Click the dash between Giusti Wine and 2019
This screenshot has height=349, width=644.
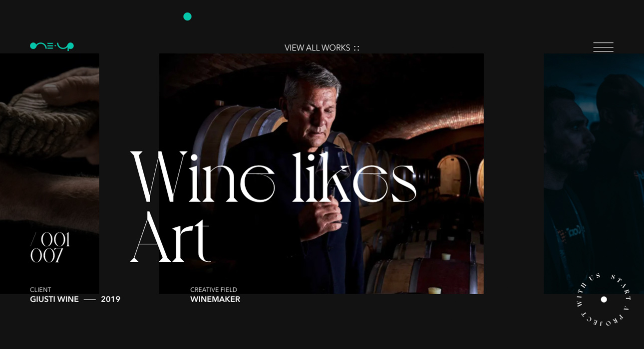(x=90, y=300)
